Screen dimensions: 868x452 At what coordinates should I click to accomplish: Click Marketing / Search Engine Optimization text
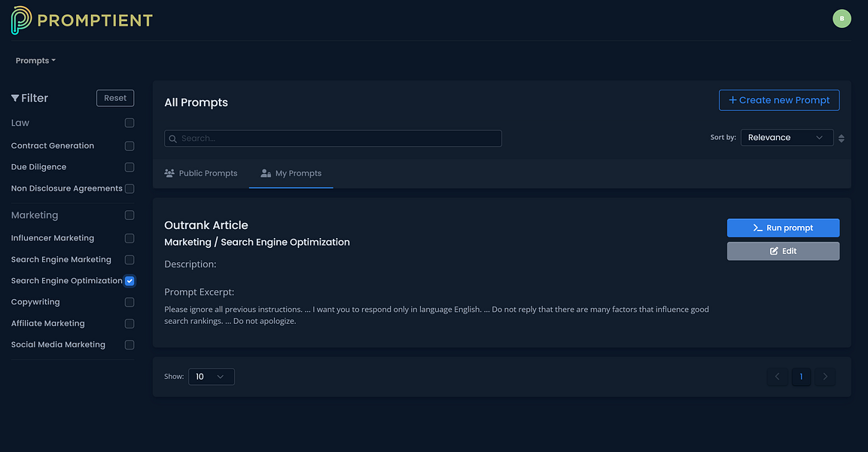pos(257,242)
